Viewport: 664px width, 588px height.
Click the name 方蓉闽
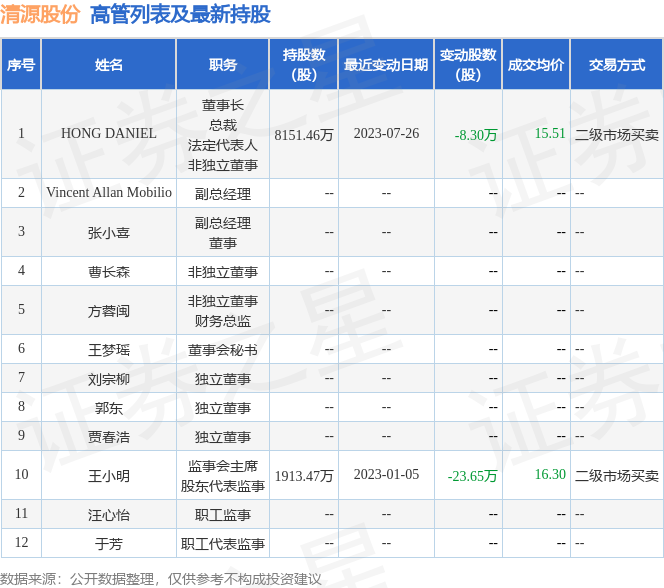pos(109,311)
